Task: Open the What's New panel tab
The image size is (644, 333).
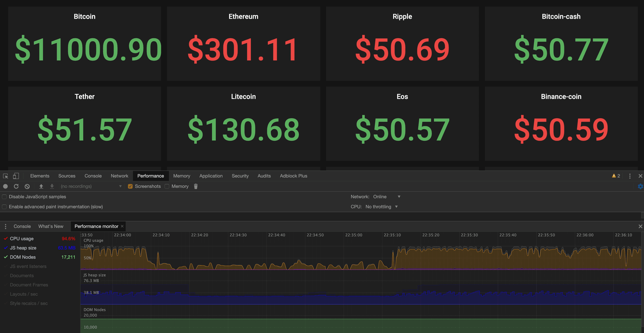Action: pyautogui.click(x=51, y=226)
